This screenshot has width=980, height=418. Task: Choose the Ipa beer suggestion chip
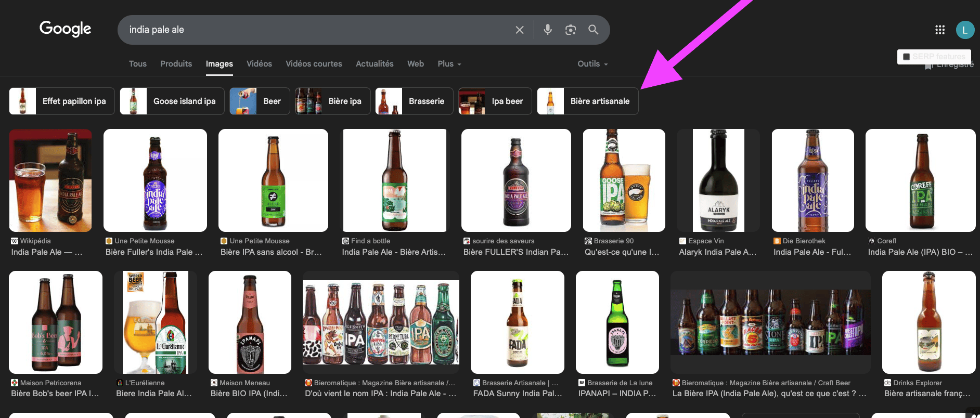(x=495, y=101)
